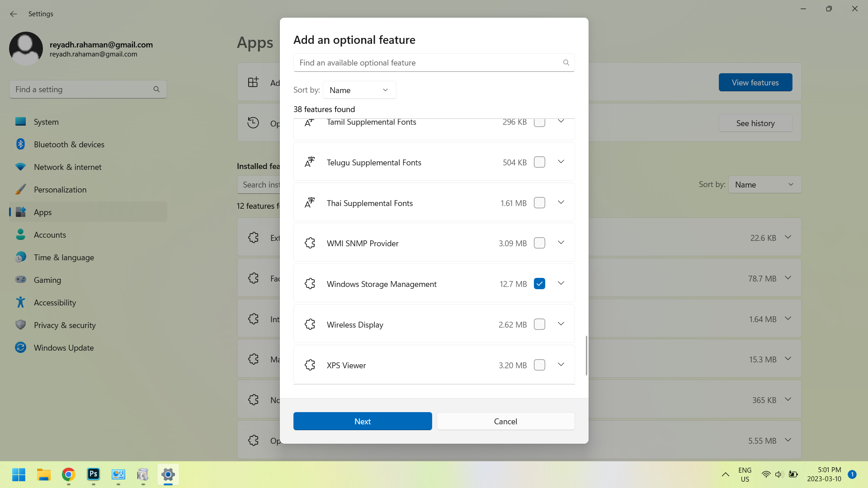Click the back arrow in Settings header
Screen dimensions: 868x488
coord(14,14)
